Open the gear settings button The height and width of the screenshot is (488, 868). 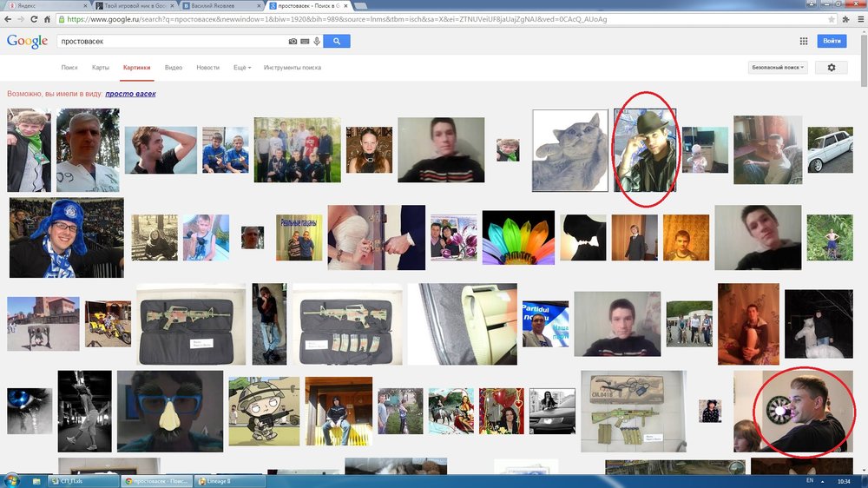[832, 68]
